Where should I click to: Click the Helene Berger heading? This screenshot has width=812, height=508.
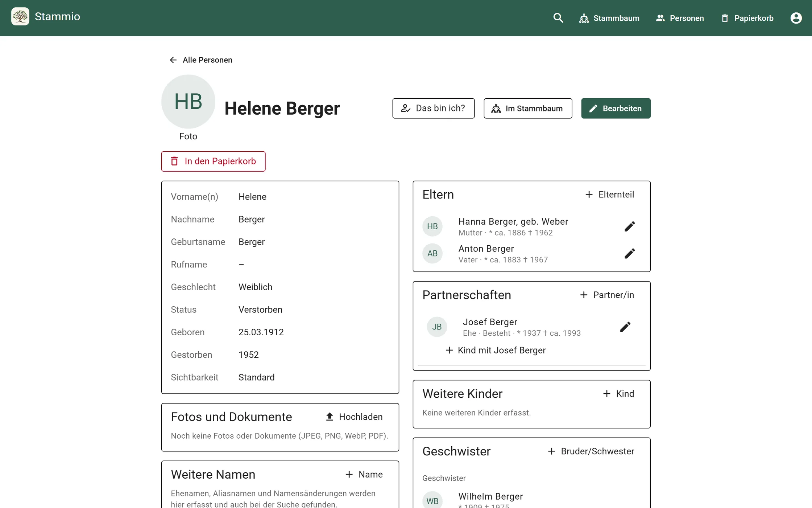[282, 108]
